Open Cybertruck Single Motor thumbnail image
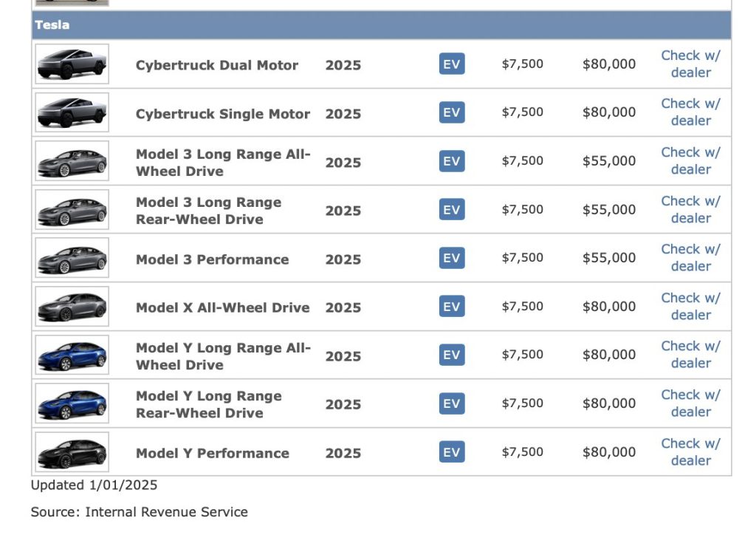Viewport: 756px width, 535px height. tap(72, 112)
